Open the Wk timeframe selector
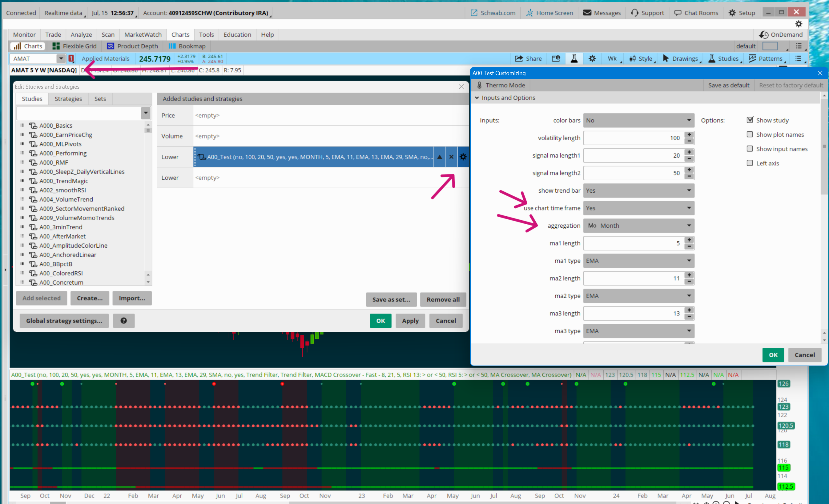This screenshot has height=504, width=829. click(x=614, y=58)
